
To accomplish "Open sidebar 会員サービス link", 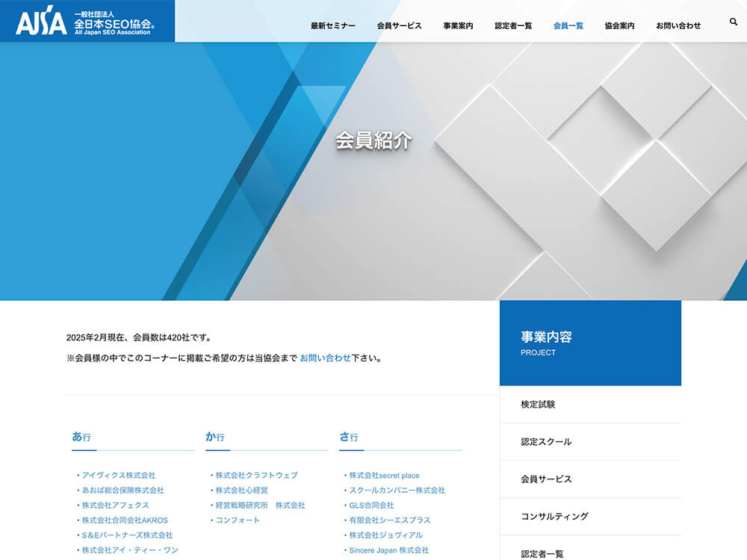I will pos(546,479).
